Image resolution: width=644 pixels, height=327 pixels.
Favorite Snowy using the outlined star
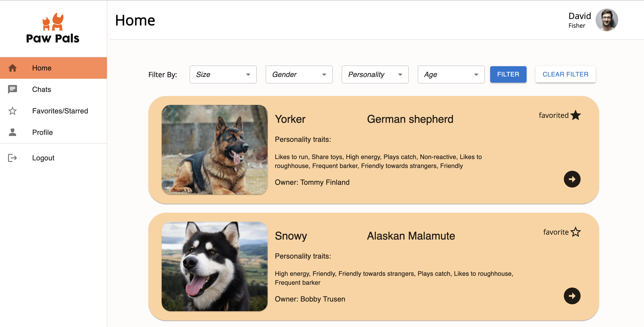[576, 232]
